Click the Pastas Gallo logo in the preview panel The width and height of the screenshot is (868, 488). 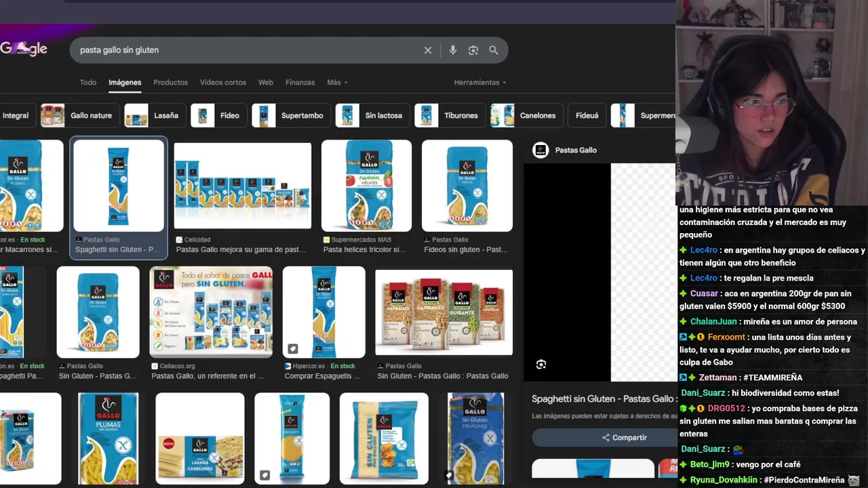[540, 150]
